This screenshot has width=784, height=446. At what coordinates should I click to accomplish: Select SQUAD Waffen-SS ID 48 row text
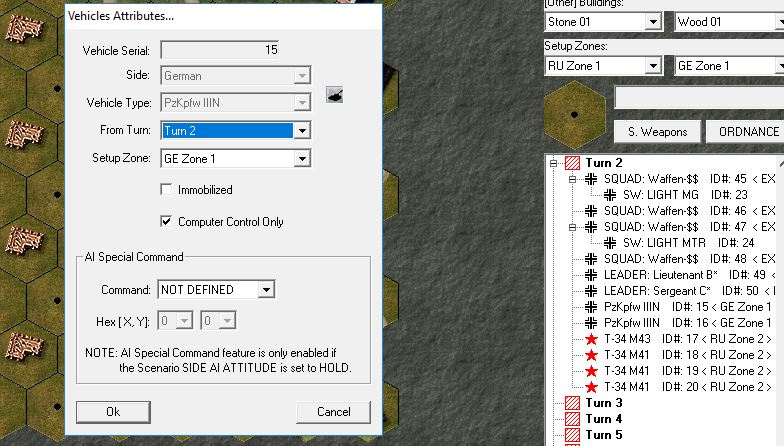[690, 259]
